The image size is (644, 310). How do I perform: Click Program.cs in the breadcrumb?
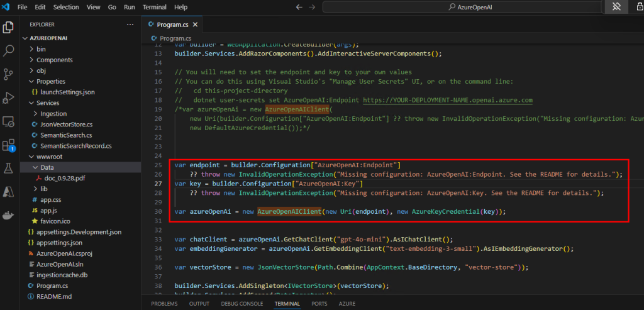pyautogui.click(x=175, y=38)
